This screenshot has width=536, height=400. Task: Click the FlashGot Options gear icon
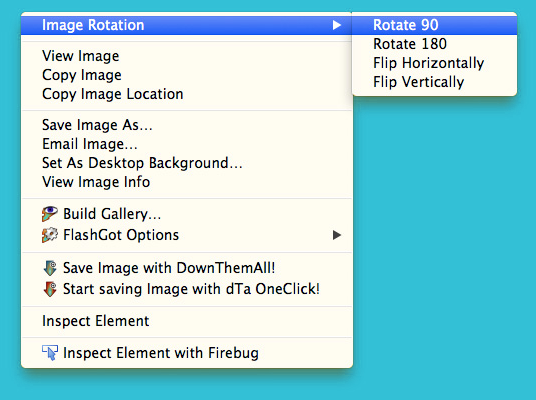tap(50, 235)
